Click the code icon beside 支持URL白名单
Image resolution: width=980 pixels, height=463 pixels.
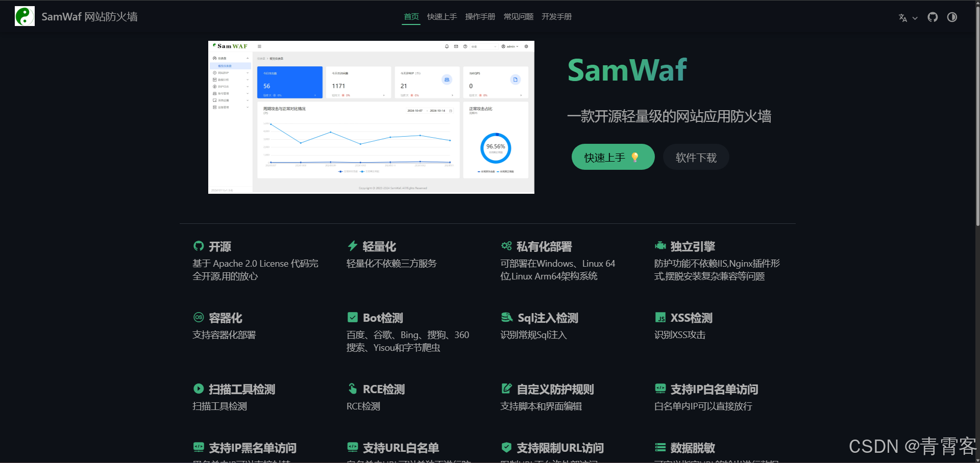click(x=352, y=447)
